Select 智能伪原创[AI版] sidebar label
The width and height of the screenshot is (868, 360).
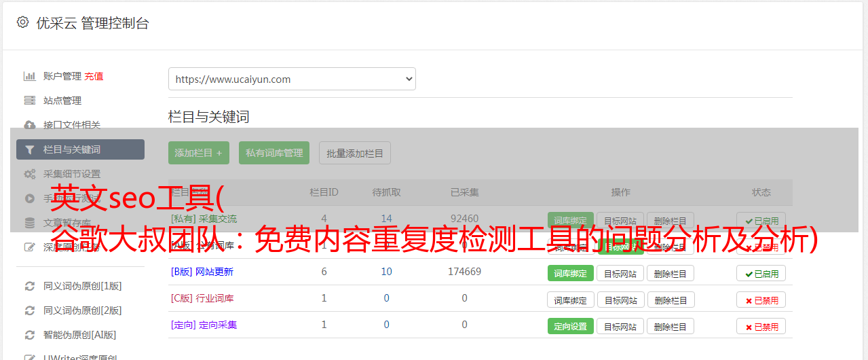coord(80,335)
